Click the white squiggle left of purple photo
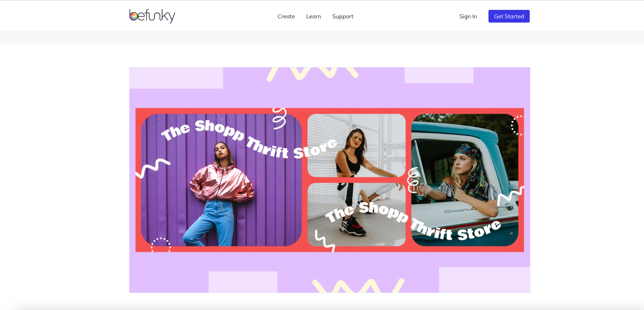 click(153, 168)
